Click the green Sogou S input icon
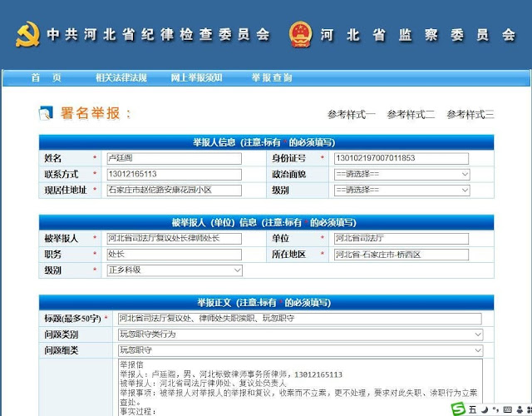532x416 pixels. (457, 409)
